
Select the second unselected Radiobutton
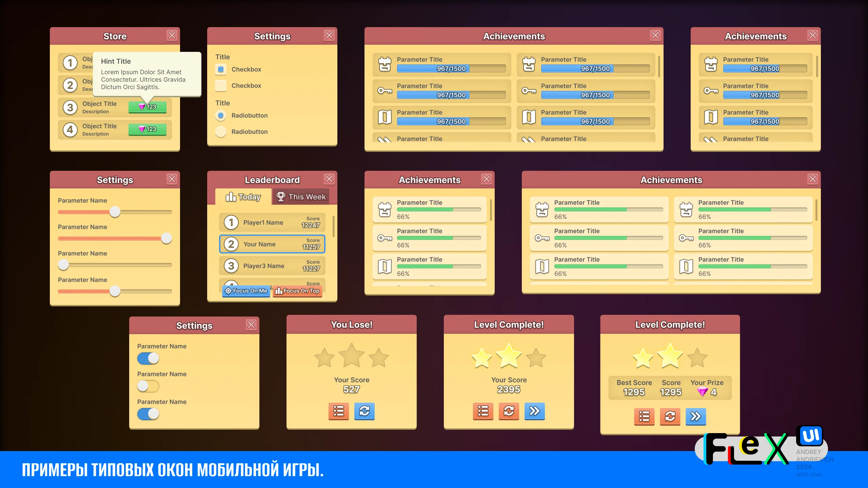[221, 132]
